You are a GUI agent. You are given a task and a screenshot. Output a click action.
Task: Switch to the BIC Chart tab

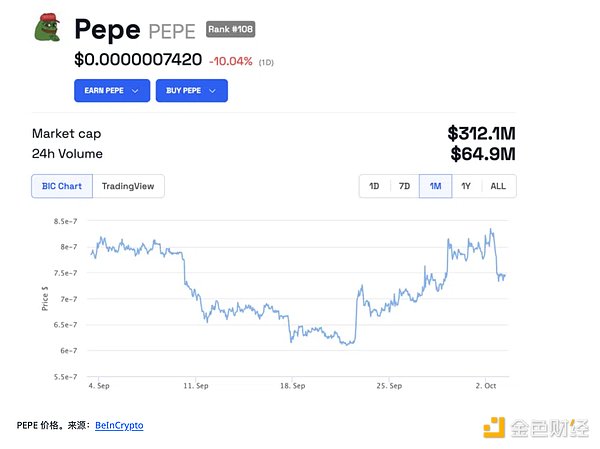pos(62,186)
